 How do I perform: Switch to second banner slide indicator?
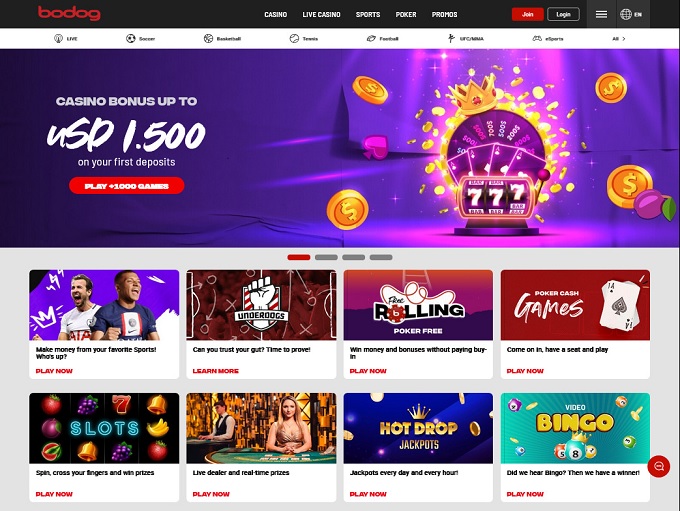pyautogui.click(x=326, y=257)
